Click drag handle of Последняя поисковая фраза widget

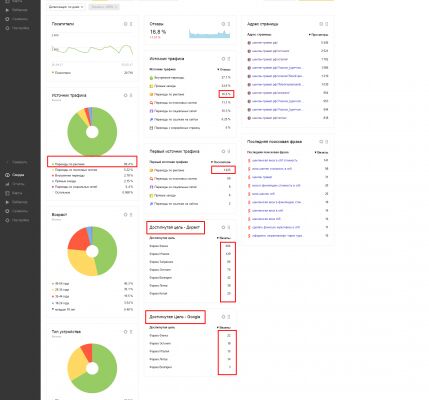(x=326, y=142)
